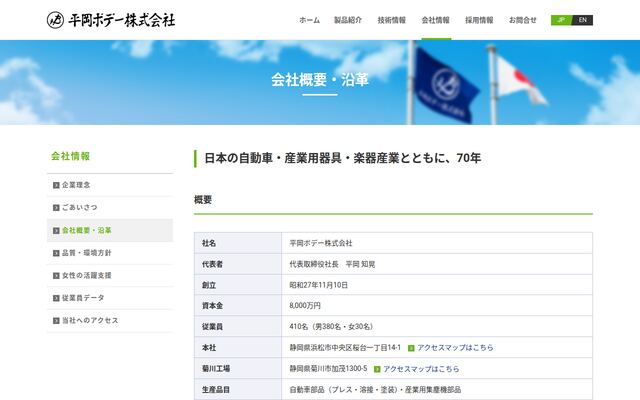This screenshot has width=640, height=400.
Task: Click the 生産品目 table header cell
Action: click(x=238, y=390)
